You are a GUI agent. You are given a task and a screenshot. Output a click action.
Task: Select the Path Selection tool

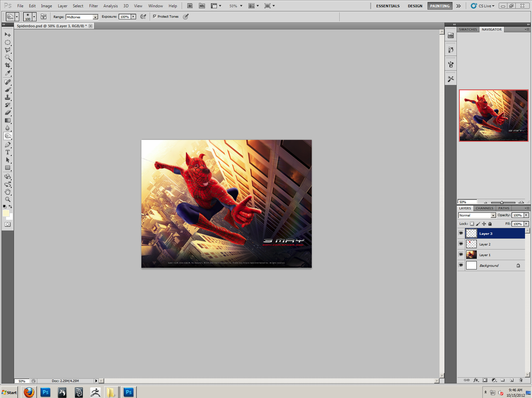(8, 160)
